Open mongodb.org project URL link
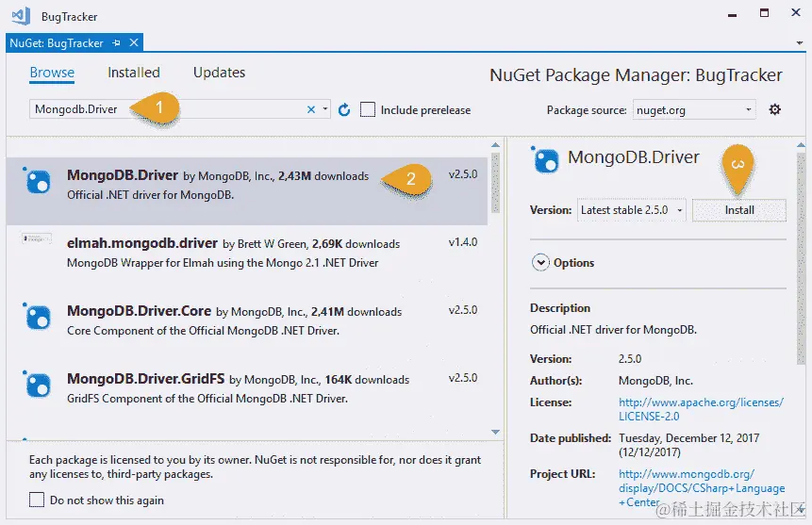Image resolution: width=812 pixels, height=525 pixels. click(702, 487)
